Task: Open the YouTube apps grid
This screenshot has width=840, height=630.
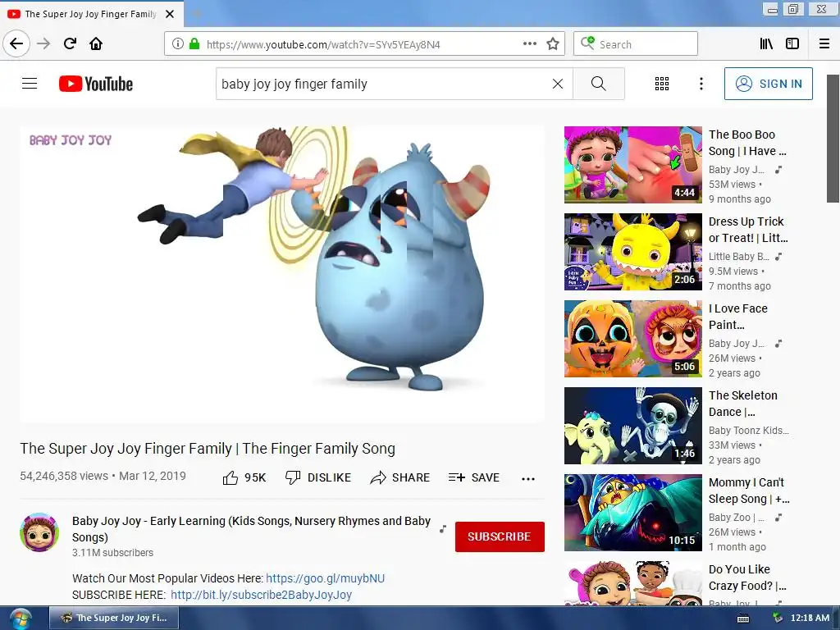Action: [x=662, y=84]
